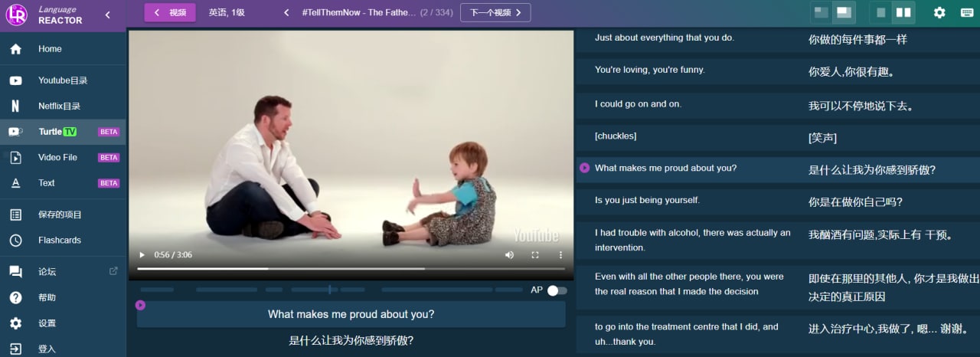Click the current subtitle text under the video
Screen dimensions: 980x357
pyautogui.click(x=351, y=314)
